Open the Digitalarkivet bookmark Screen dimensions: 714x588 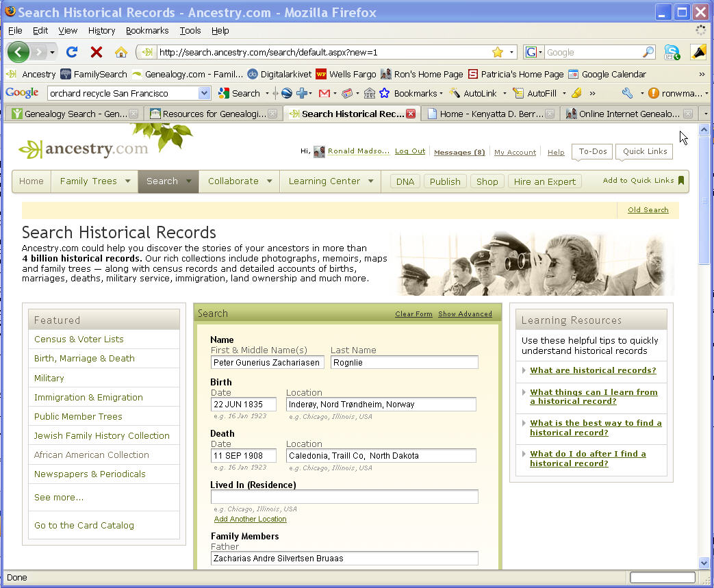pos(279,74)
